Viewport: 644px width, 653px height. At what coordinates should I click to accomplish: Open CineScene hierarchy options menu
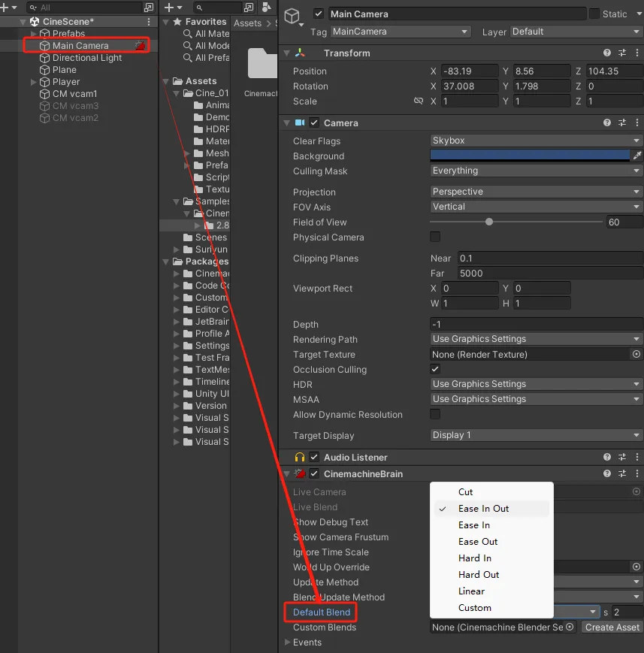[x=149, y=21]
